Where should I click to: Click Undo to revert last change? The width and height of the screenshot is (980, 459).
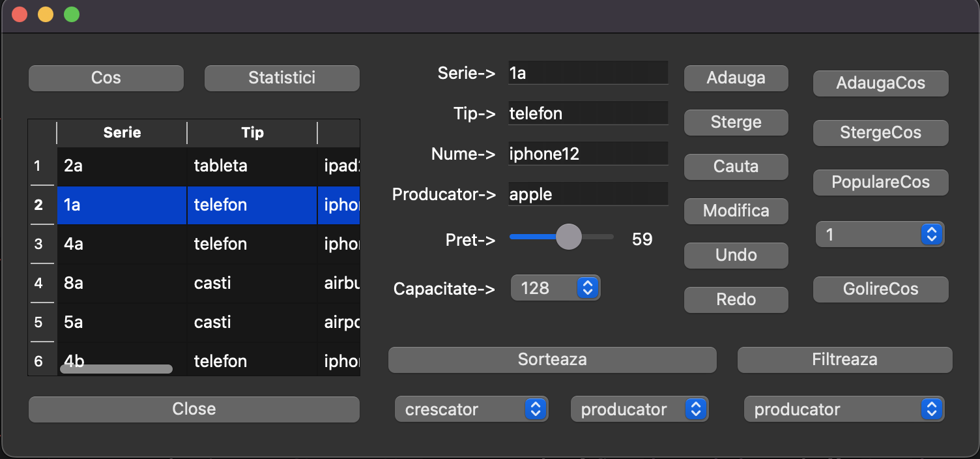(x=736, y=255)
